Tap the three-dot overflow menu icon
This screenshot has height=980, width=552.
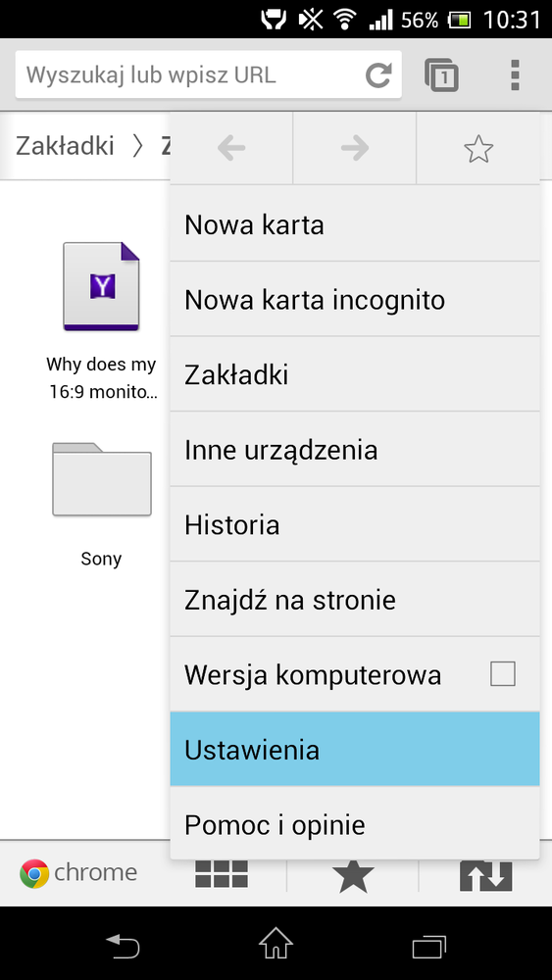click(x=515, y=75)
